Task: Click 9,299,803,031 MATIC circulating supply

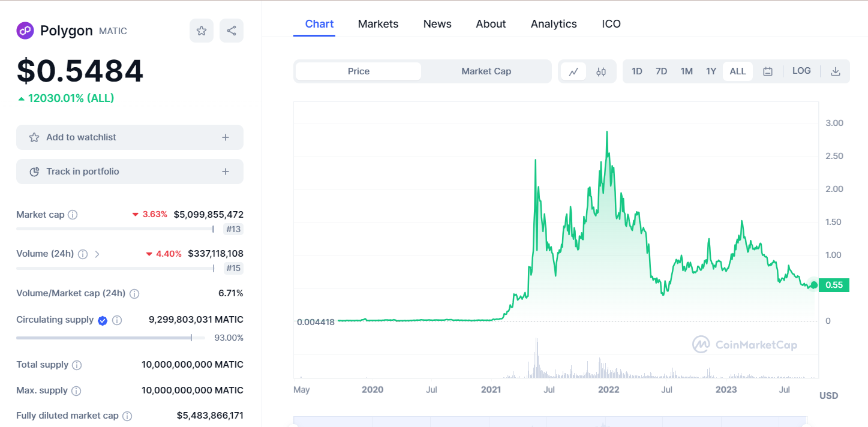Action: (x=196, y=320)
